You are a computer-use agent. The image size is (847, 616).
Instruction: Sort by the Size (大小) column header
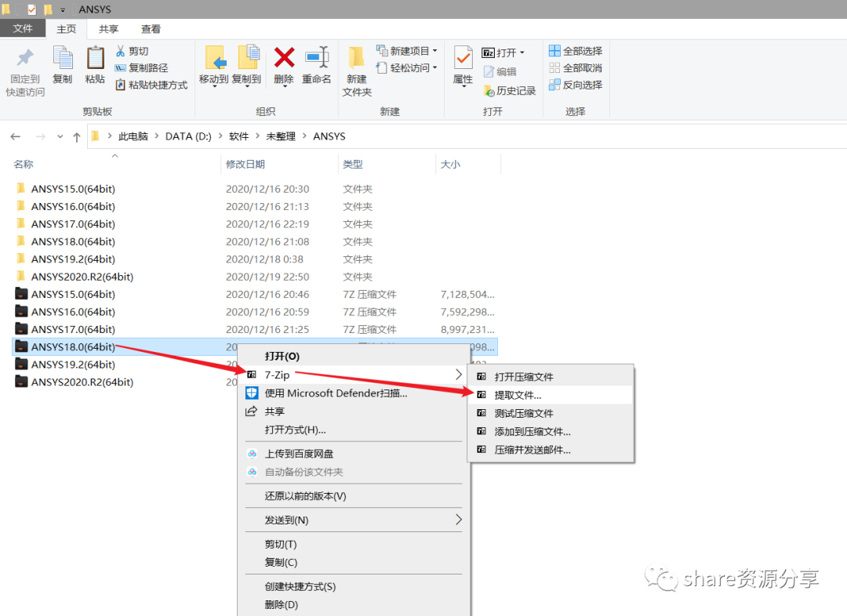click(450, 164)
